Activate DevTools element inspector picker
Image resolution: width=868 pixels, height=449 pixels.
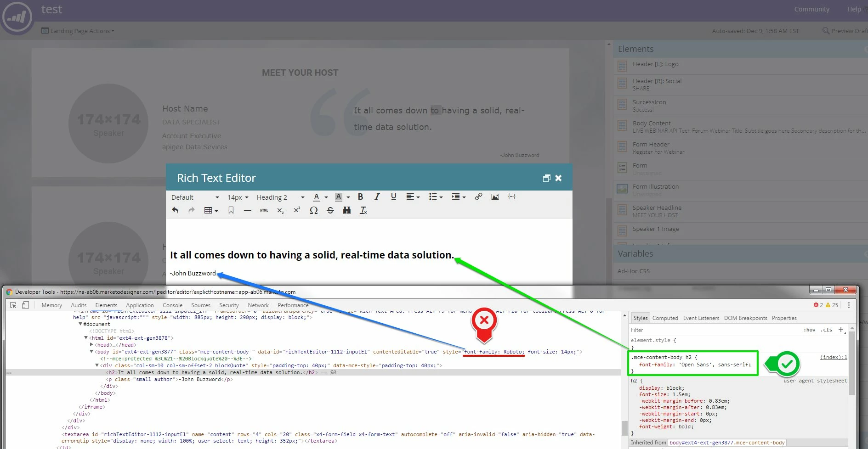(13, 305)
